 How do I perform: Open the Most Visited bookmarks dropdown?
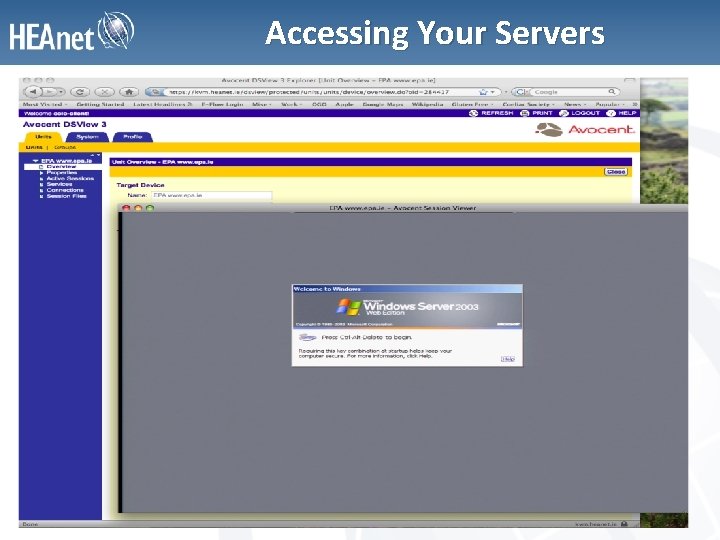coord(45,105)
